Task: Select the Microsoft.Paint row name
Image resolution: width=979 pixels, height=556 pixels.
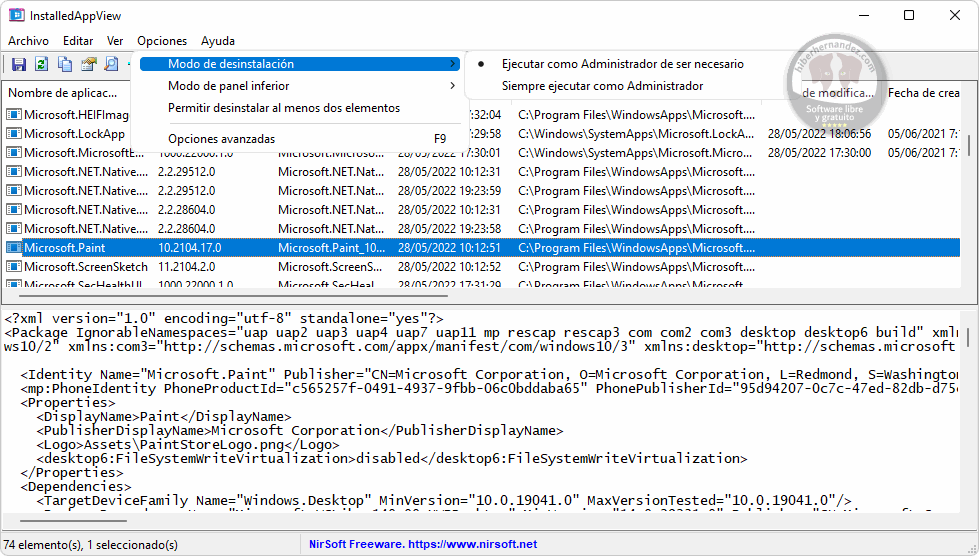Action: click(65, 248)
